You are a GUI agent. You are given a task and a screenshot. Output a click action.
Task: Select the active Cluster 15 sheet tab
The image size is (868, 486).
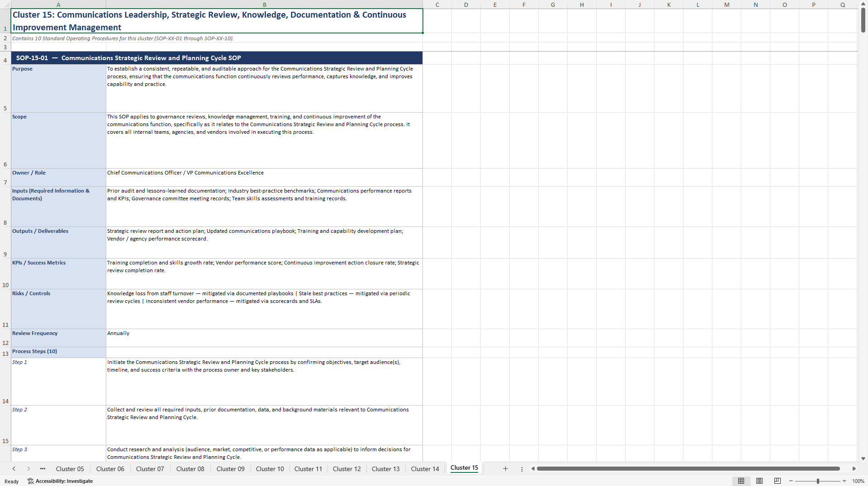464,468
